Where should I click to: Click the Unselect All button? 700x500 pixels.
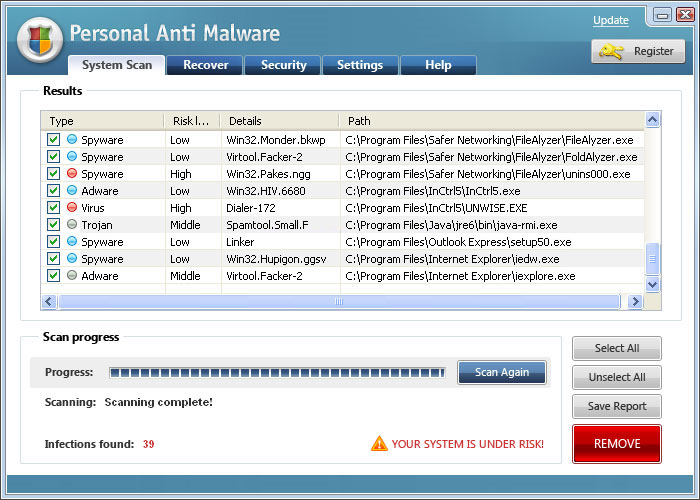(617, 377)
